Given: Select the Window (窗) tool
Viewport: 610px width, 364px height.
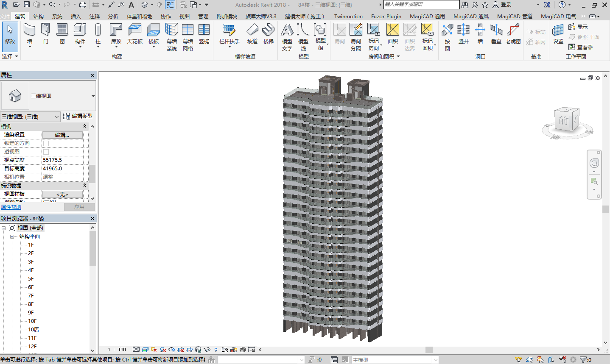Looking at the screenshot, I should [x=62, y=34].
